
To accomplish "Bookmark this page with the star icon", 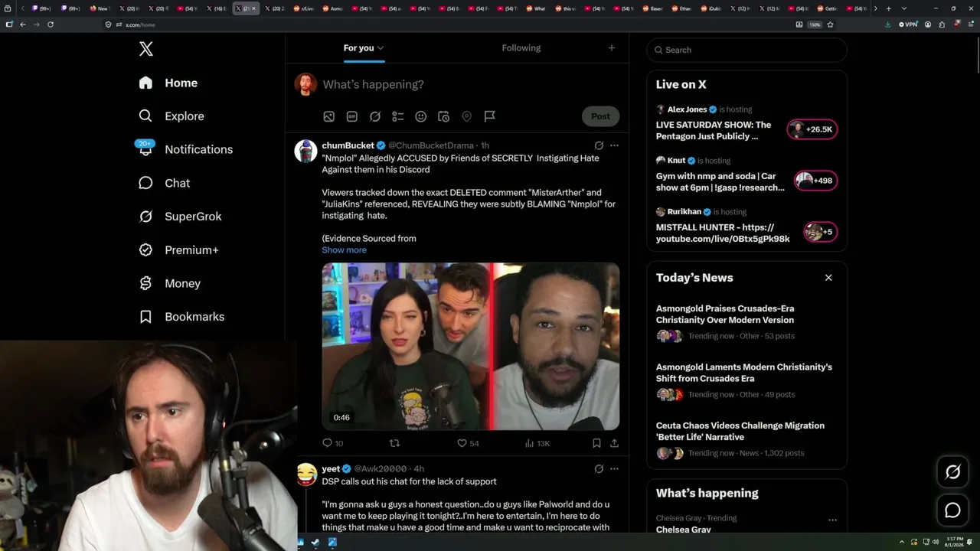I will [x=831, y=24].
